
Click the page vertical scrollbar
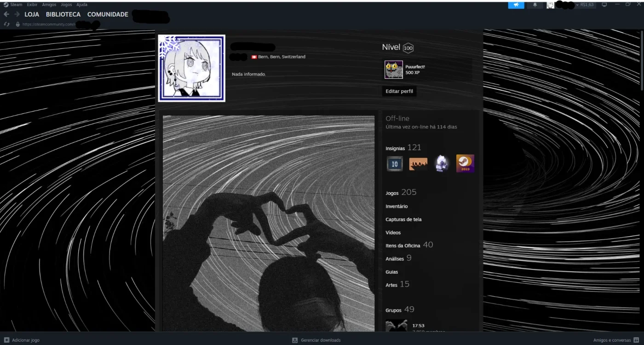click(x=642, y=60)
